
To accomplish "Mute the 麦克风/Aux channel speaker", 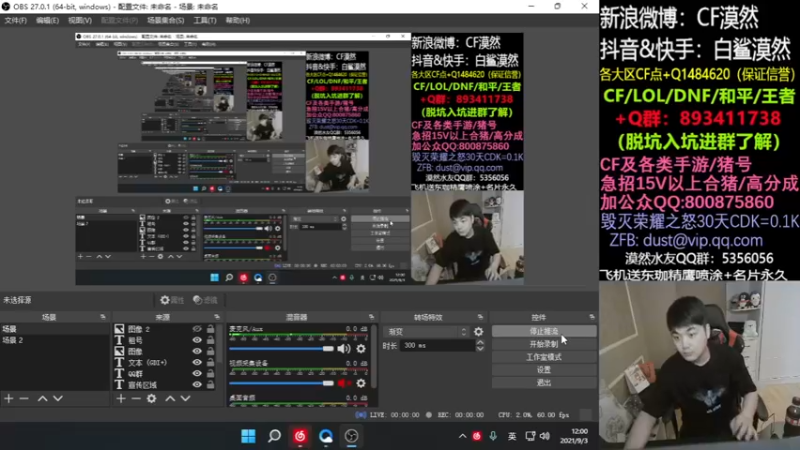I will (344, 348).
